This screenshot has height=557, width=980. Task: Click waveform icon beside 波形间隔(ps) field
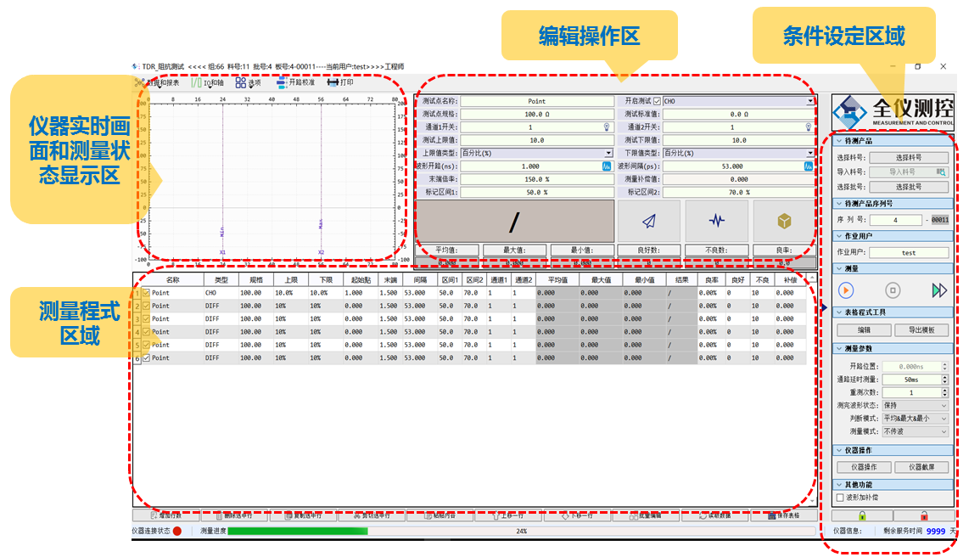[x=809, y=166]
